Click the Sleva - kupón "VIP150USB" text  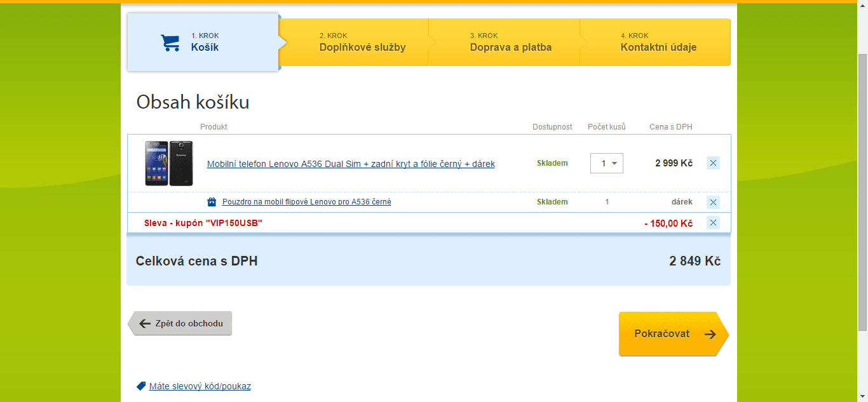click(x=203, y=223)
